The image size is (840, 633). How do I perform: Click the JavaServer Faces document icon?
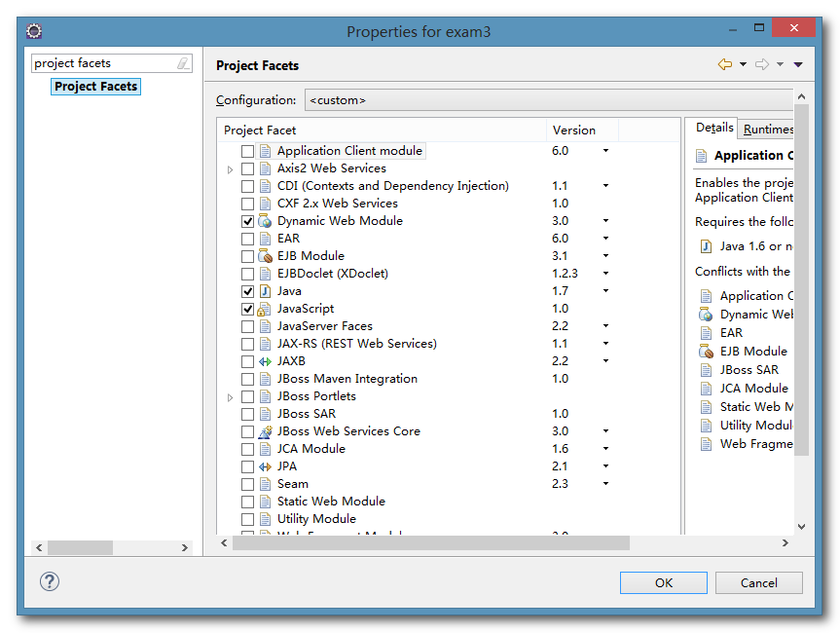[x=265, y=326]
